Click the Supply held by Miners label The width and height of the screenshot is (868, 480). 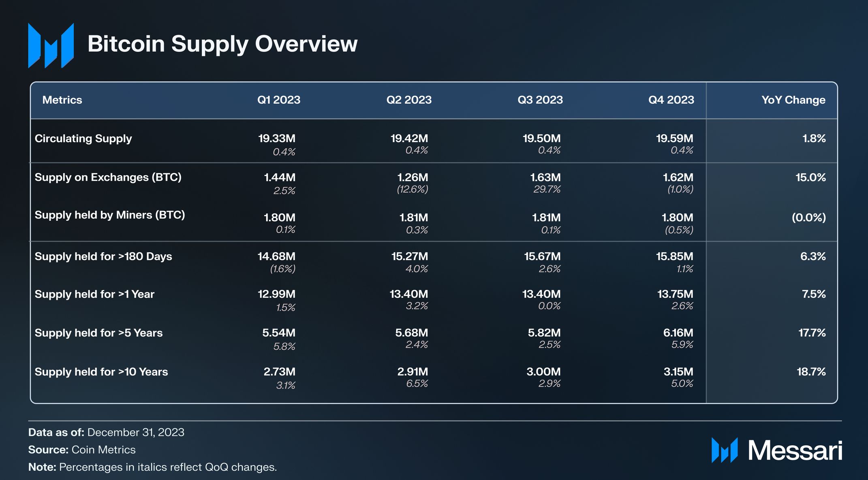110,215
